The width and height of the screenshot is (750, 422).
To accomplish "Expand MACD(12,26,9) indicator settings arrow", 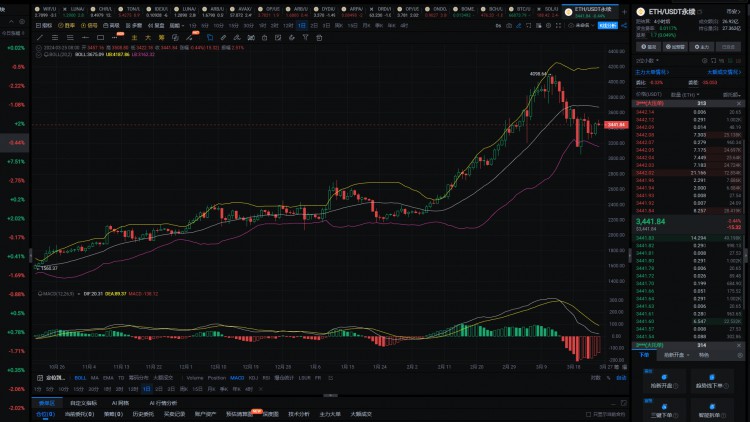I will coord(78,294).
